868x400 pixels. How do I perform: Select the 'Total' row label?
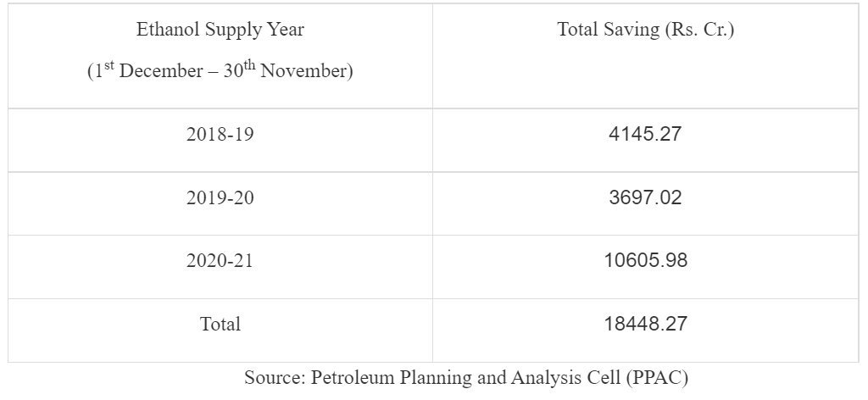point(220,324)
